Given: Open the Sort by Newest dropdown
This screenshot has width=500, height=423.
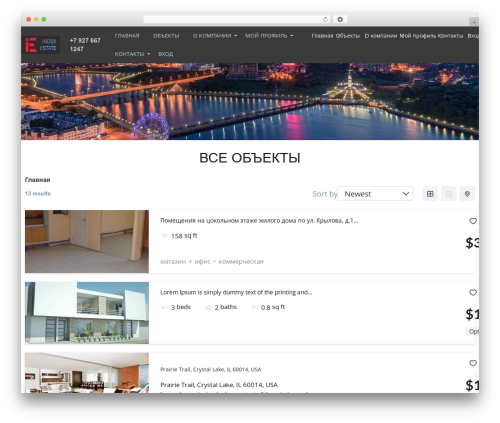Looking at the screenshot, I should click(x=375, y=194).
